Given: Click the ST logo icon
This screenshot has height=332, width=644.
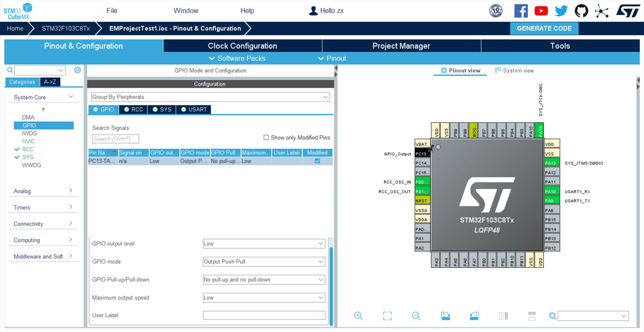Looking at the screenshot, I should coord(628,11).
